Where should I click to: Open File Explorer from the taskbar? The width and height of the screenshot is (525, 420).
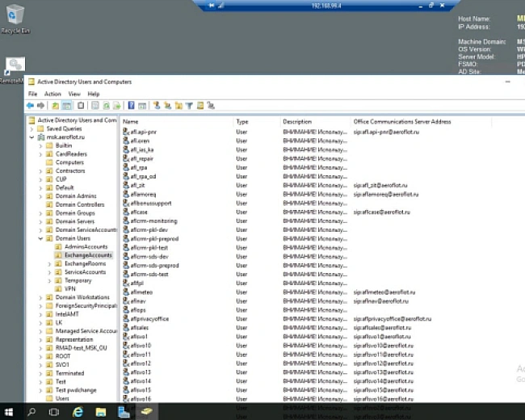[101, 412]
